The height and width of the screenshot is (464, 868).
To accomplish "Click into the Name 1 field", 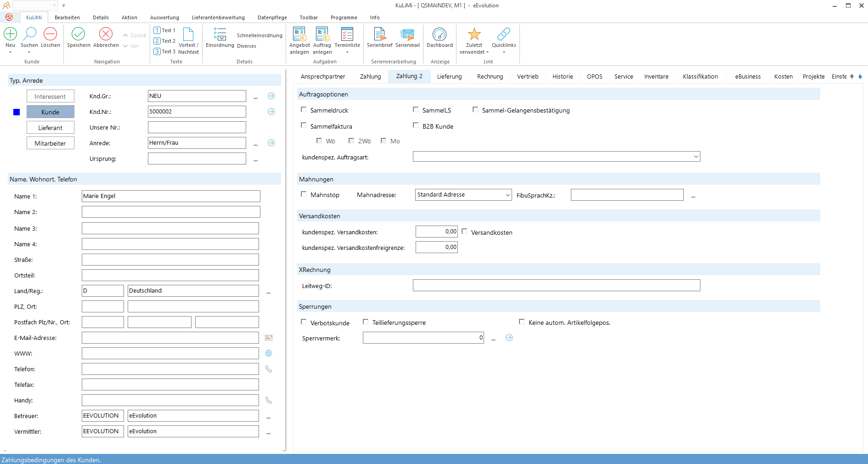I will 171,196.
